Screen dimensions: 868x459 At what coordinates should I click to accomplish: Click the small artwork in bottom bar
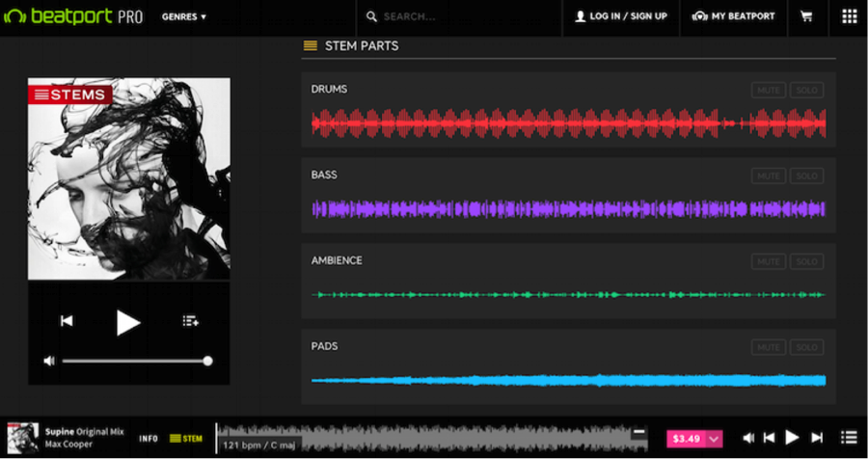click(x=23, y=438)
